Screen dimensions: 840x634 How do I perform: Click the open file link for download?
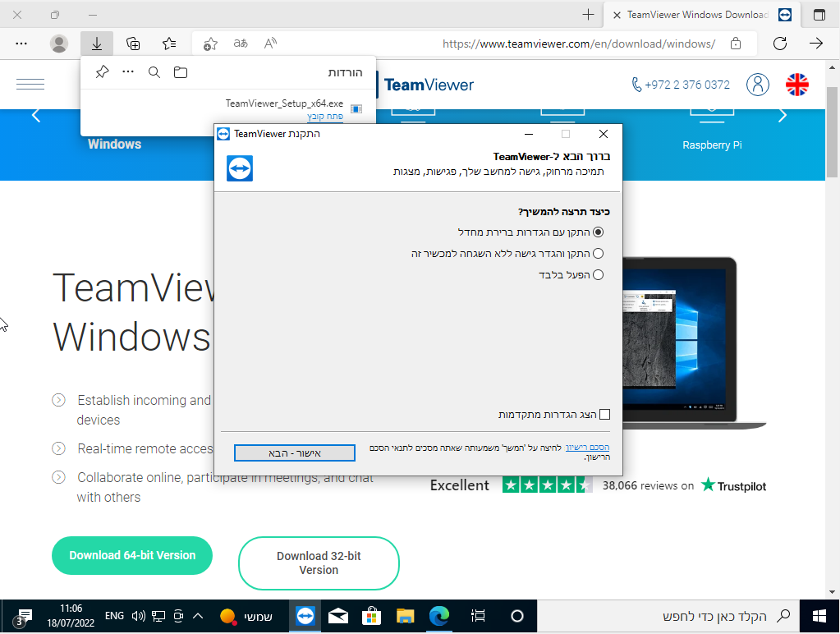(325, 117)
